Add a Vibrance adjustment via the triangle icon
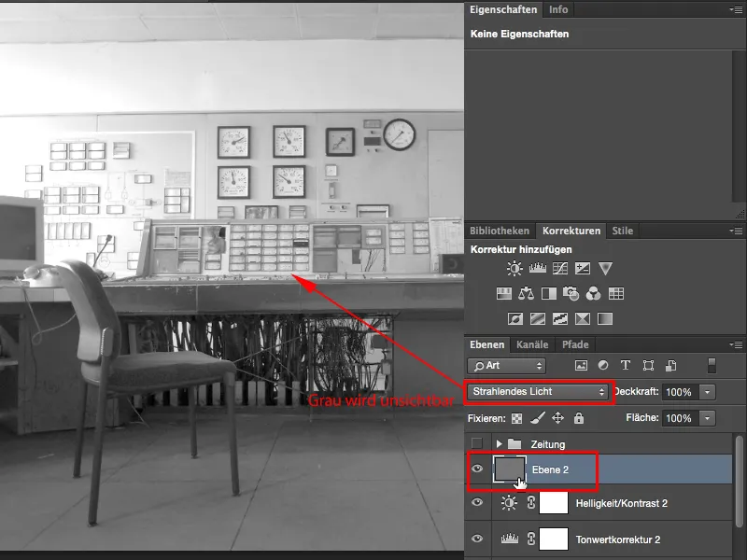 (x=605, y=270)
